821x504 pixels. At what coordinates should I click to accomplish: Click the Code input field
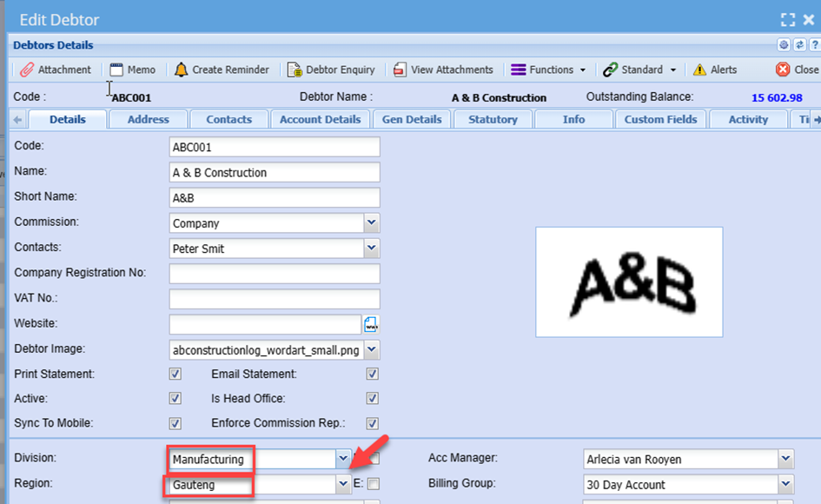(x=275, y=147)
